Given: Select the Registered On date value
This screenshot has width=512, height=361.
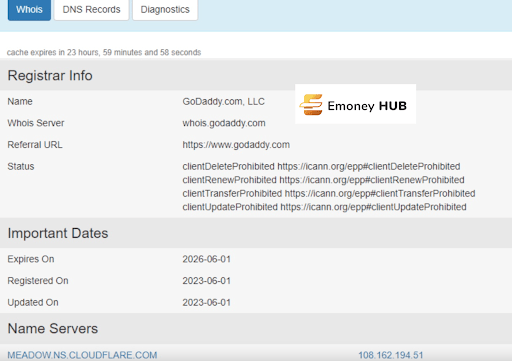Looking at the screenshot, I should [x=207, y=281].
